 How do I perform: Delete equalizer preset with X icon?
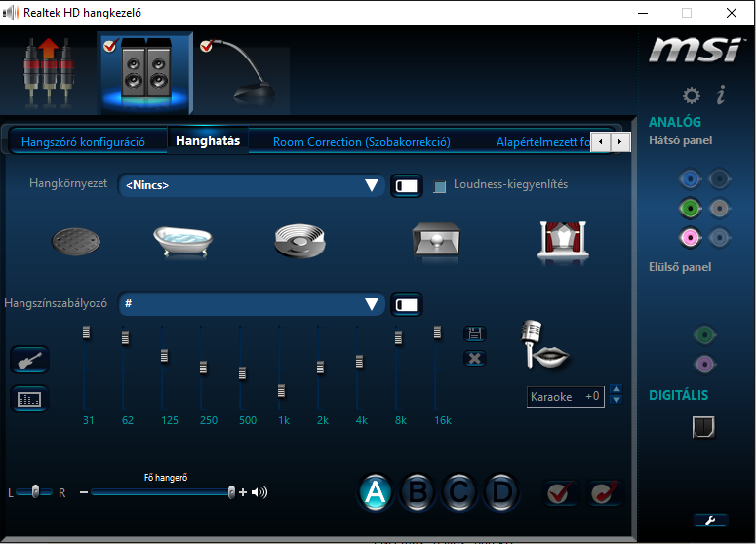click(475, 358)
